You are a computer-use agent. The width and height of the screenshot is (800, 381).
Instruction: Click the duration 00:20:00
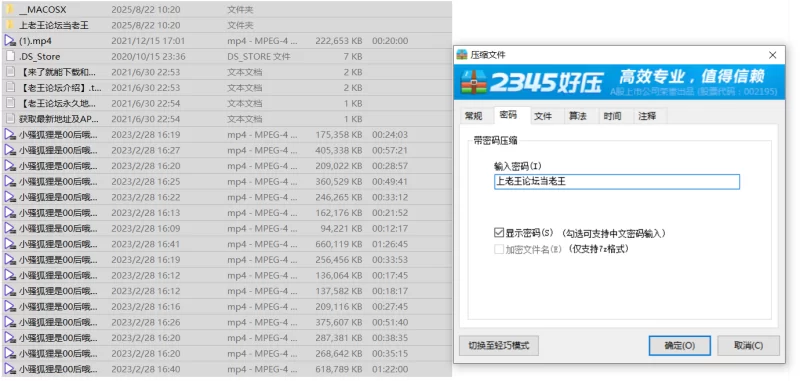390,41
